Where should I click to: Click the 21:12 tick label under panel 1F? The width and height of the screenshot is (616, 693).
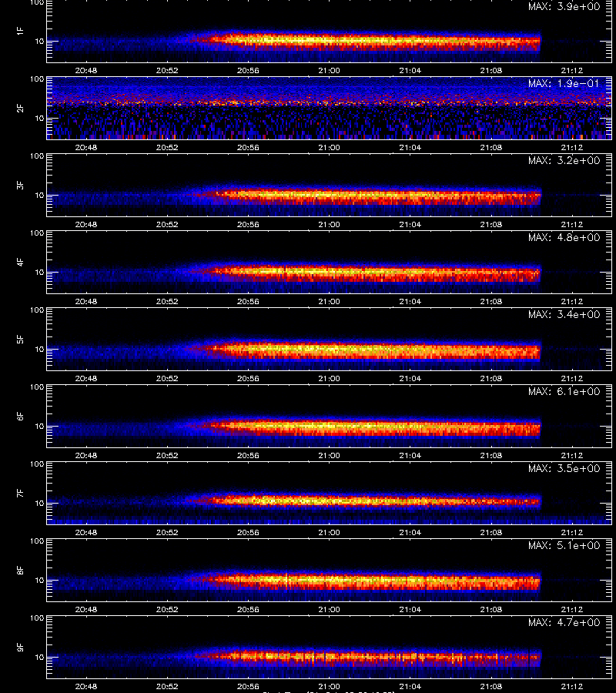tap(572, 70)
